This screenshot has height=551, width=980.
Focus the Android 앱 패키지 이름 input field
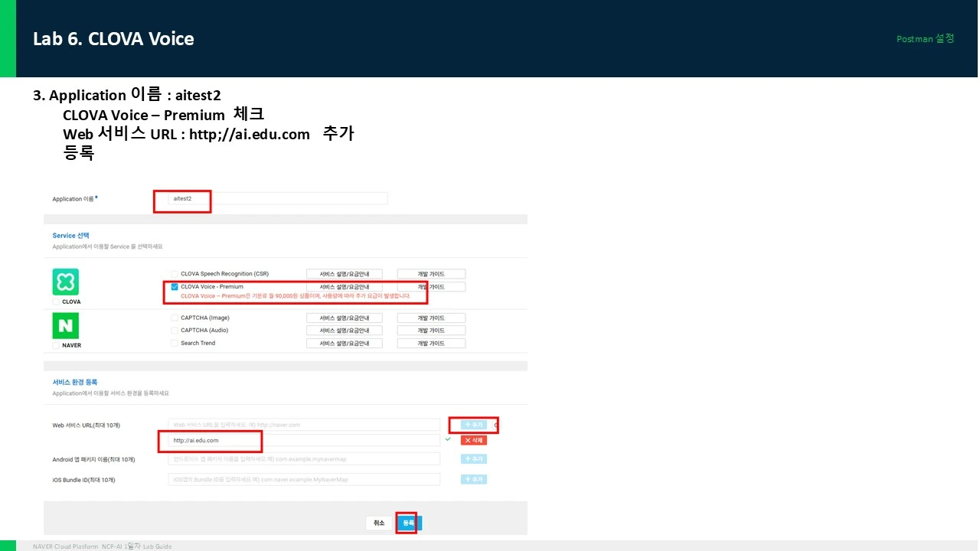pyautogui.click(x=304, y=459)
